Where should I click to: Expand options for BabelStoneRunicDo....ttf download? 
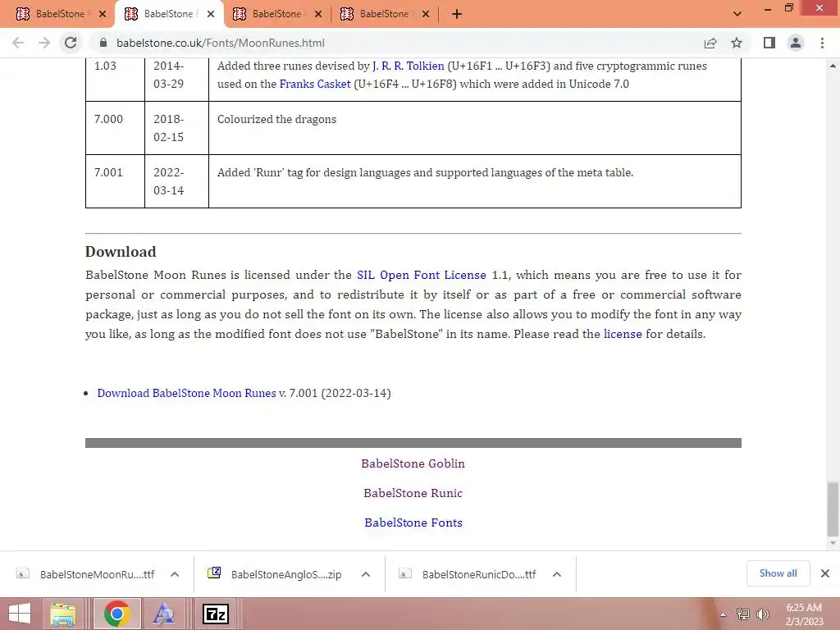tap(557, 574)
